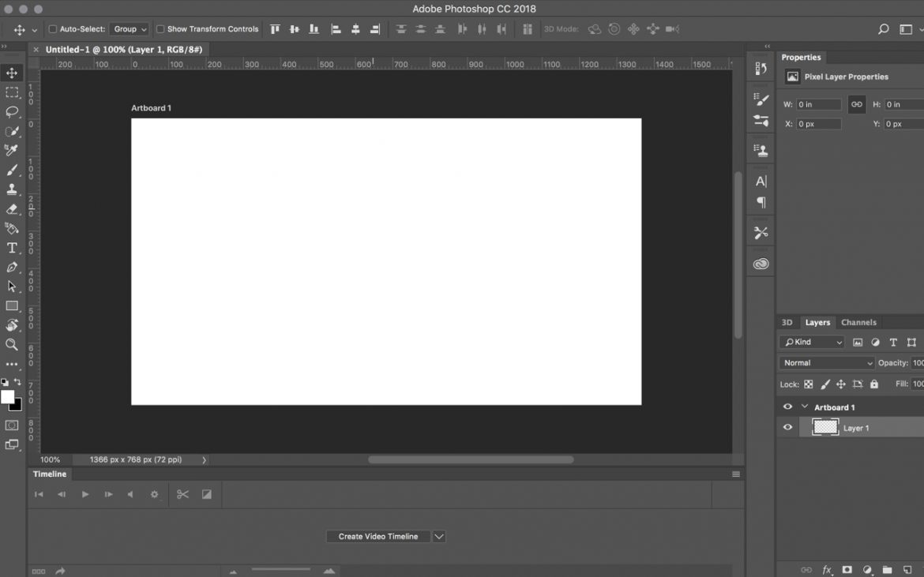Open the Normal blend mode dropdown
Image resolution: width=924 pixels, height=577 pixels.
[x=826, y=362]
